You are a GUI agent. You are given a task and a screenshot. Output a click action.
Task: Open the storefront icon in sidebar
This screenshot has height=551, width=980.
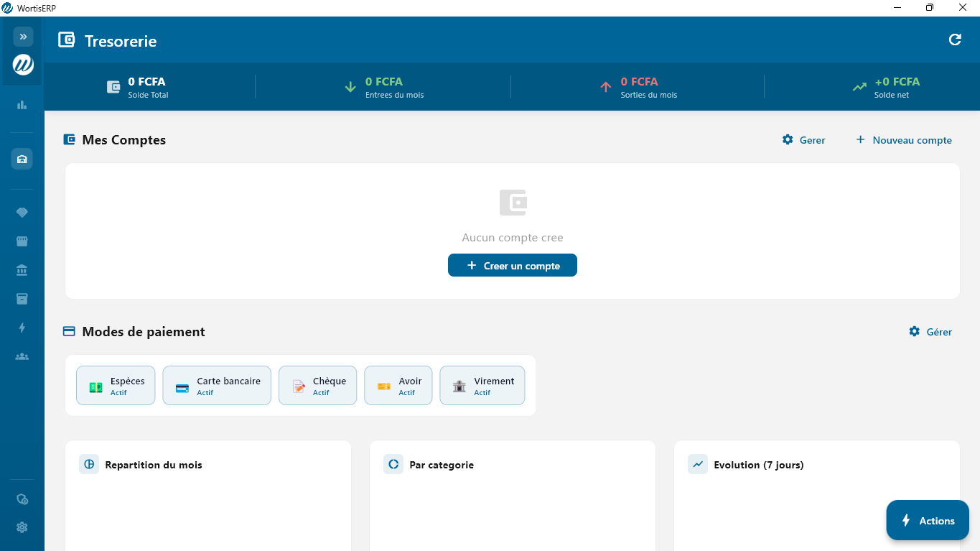[x=22, y=241]
